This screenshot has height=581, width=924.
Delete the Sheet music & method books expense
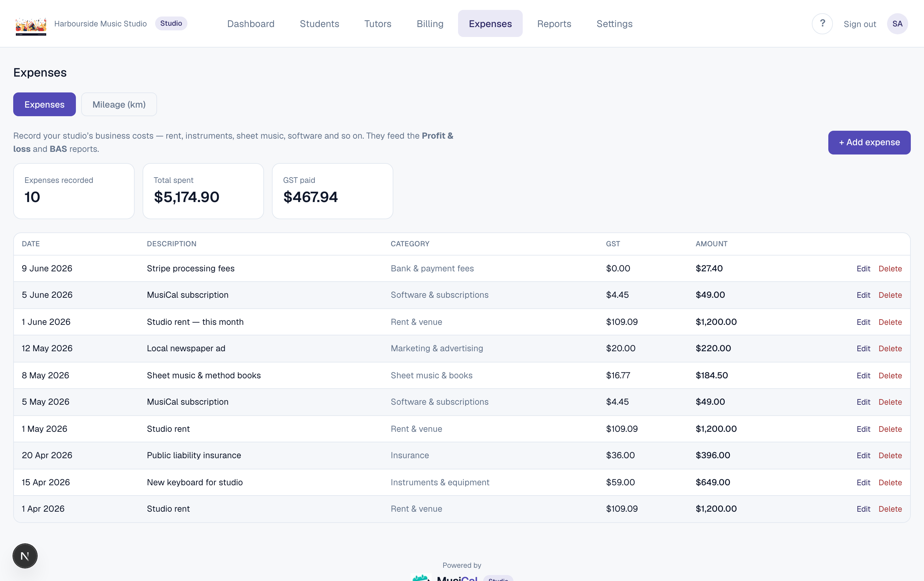(x=890, y=375)
